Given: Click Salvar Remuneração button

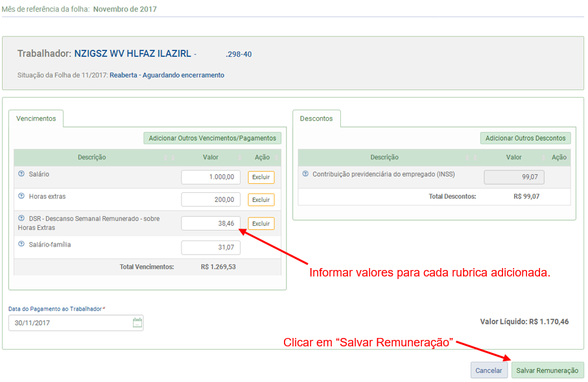Looking at the screenshot, I should 548,370.
